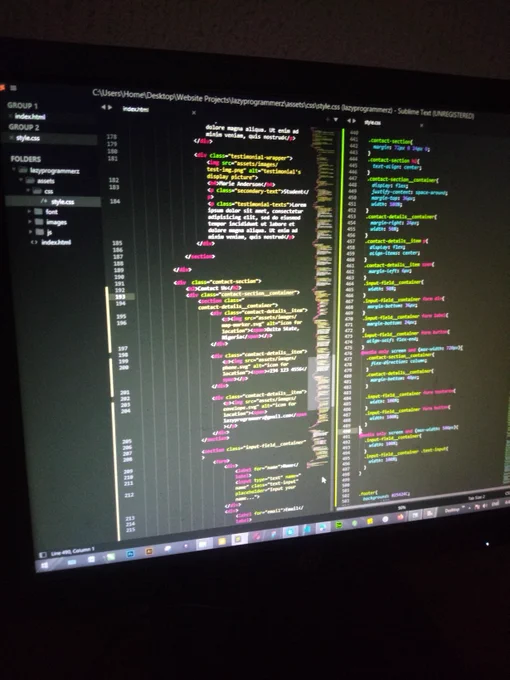The width and height of the screenshot is (510, 680).
Task: Select style.css in the GROUP 2 list
Action: point(28,138)
